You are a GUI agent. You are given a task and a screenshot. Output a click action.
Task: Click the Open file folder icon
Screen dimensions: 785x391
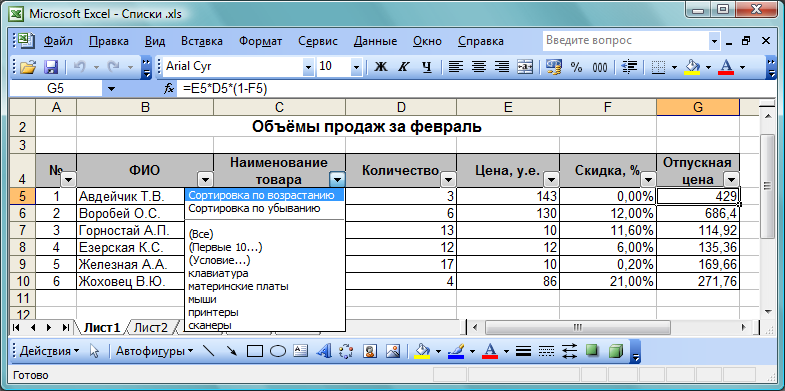tap(29, 67)
